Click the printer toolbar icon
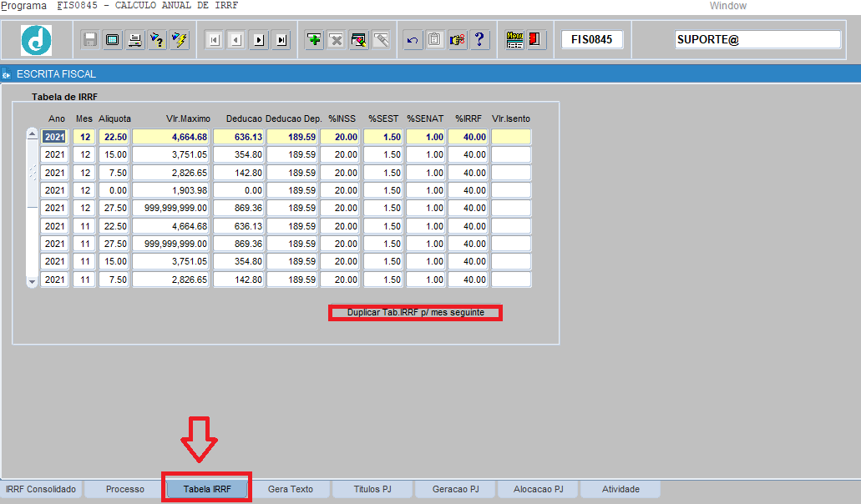This screenshot has width=861, height=504. 134,40
